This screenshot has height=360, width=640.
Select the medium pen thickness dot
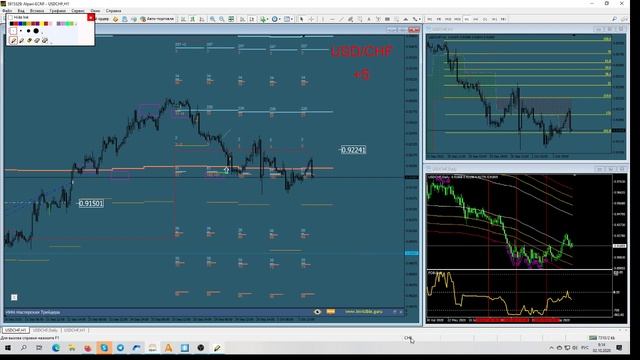pos(28,31)
